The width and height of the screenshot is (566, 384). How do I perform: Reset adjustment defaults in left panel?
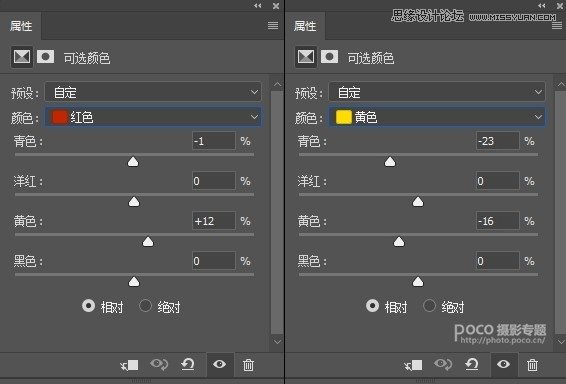point(188,364)
